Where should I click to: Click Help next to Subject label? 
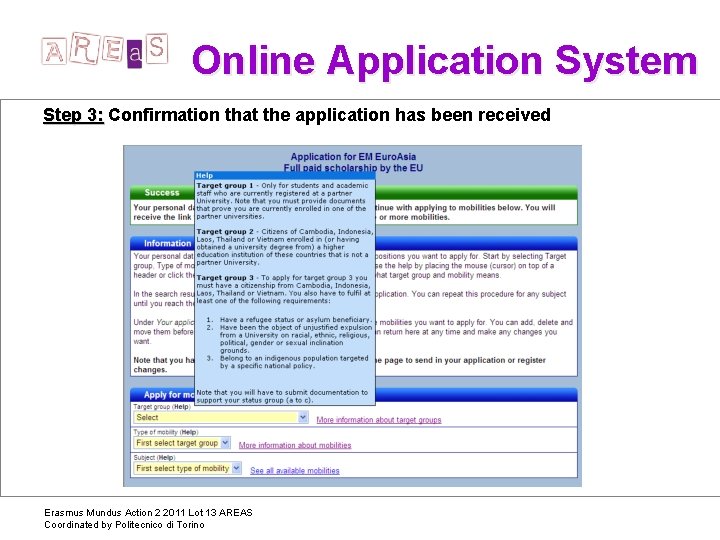pyautogui.click(x=166, y=457)
